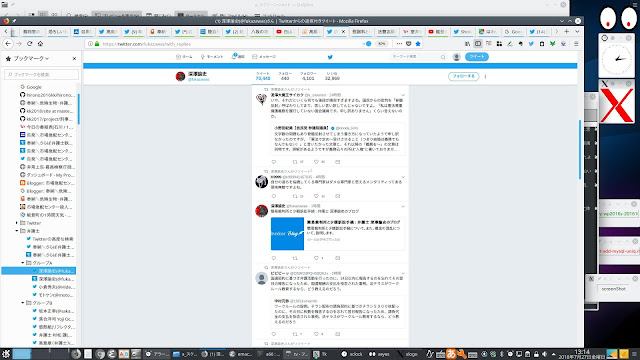Retweet the first tweet

(x=295, y=162)
